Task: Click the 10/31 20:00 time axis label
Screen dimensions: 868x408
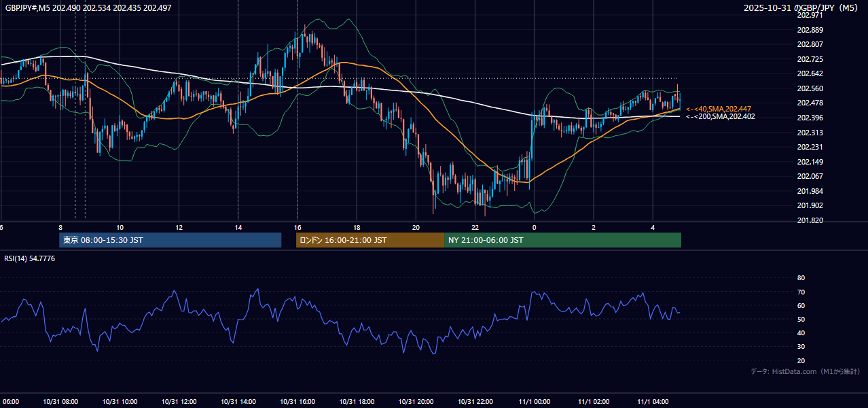Action: point(416,401)
